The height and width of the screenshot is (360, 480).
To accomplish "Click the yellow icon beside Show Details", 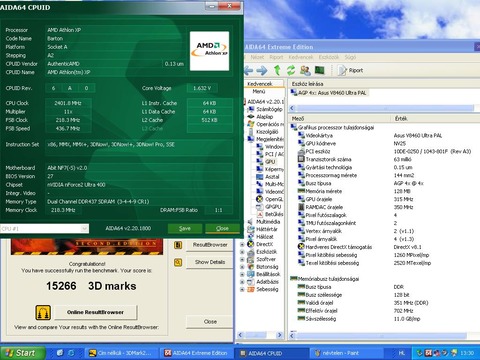I will [x=178, y=262].
